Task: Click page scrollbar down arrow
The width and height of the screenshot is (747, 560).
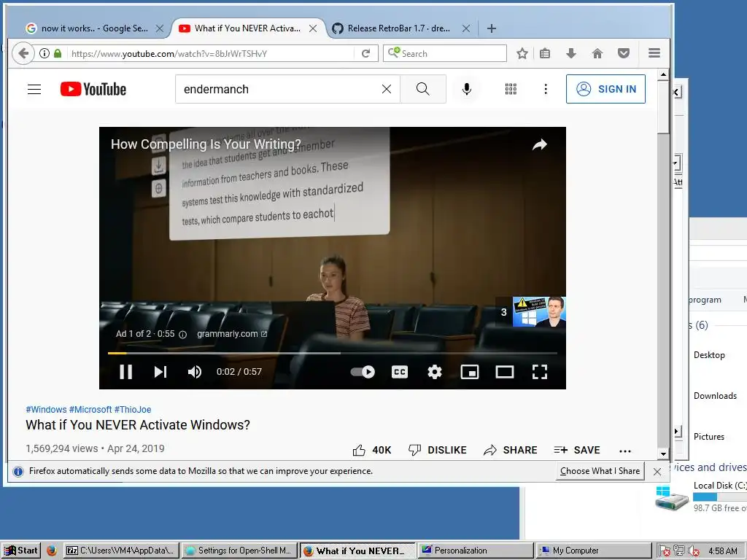Action: coord(663,454)
